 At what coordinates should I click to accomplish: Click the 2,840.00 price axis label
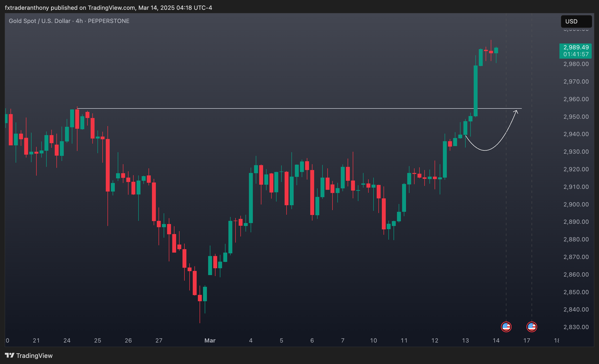coord(576,310)
